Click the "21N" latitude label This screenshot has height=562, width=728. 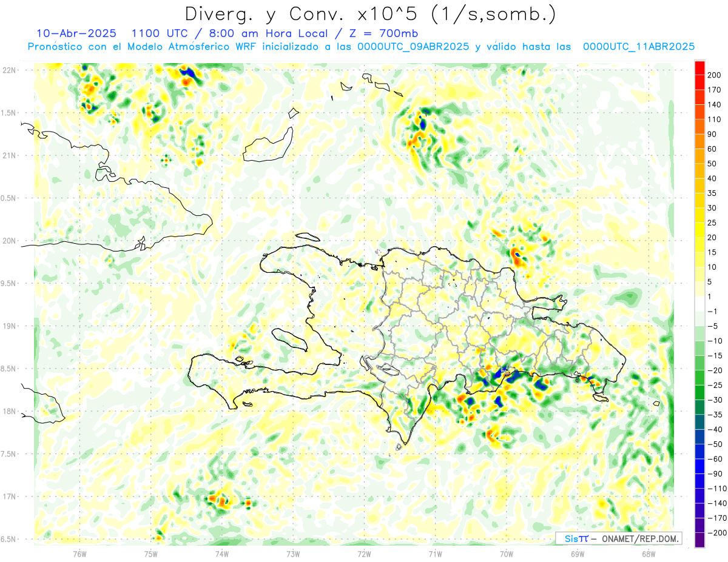9,155
